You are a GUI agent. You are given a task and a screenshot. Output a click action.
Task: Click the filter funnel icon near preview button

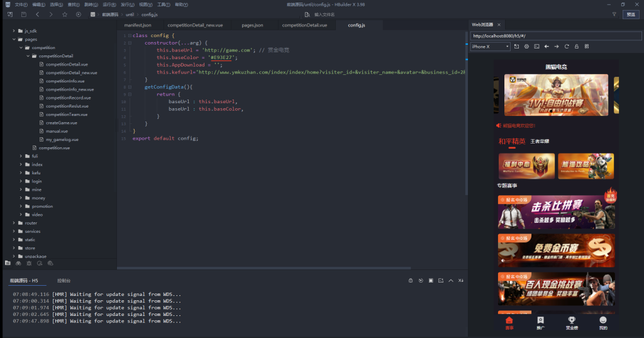click(614, 14)
